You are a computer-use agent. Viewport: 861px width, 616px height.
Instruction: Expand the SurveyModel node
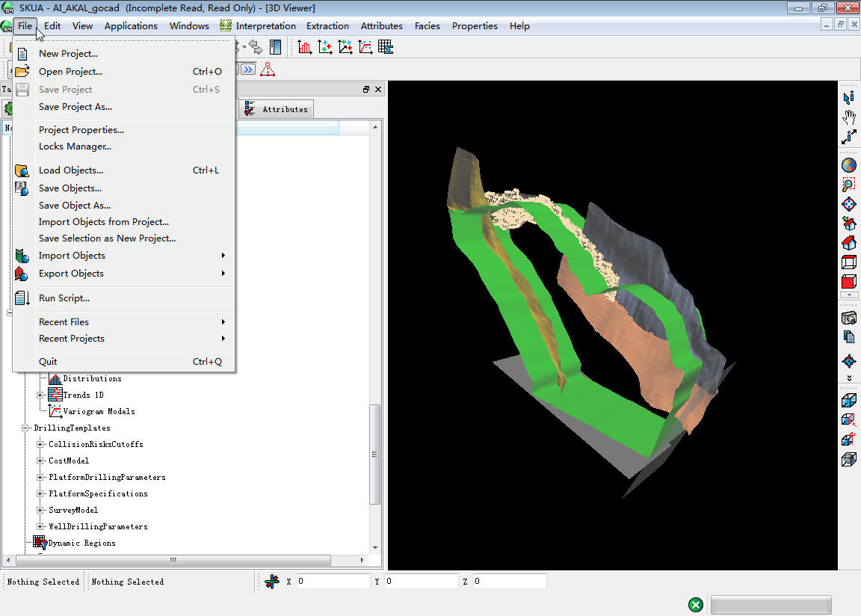(40, 510)
